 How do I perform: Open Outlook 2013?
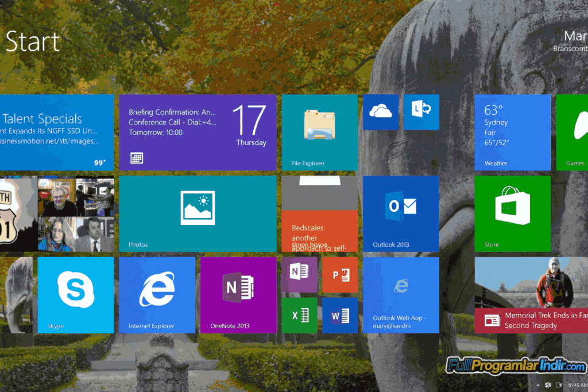[x=401, y=213]
